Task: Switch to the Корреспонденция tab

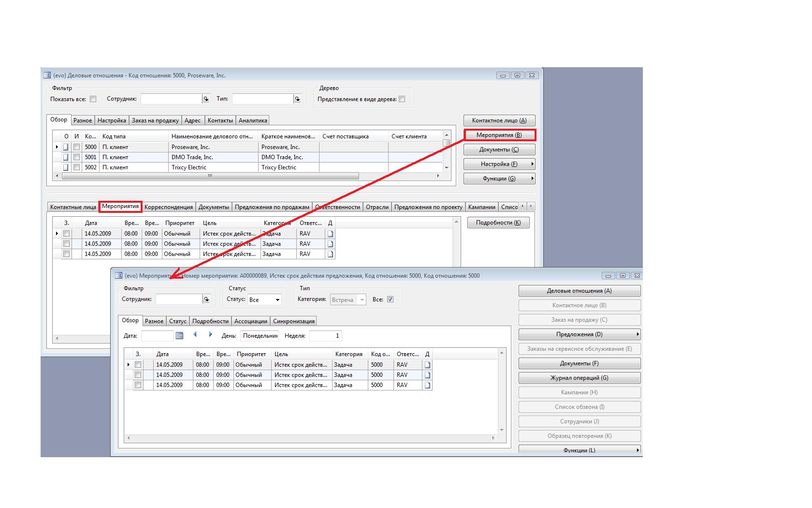Action: point(169,207)
